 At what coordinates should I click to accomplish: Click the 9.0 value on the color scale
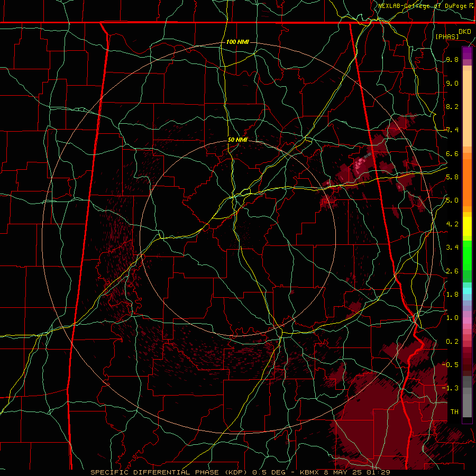pyautogui.click(x=452, y=83)
